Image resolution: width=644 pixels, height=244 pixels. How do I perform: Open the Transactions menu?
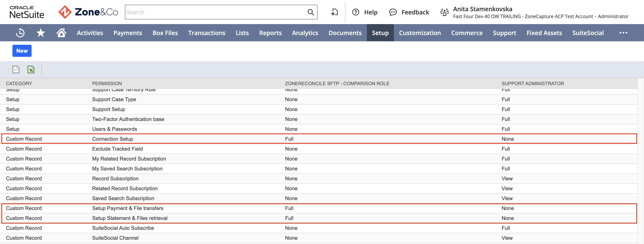[207, 32]
